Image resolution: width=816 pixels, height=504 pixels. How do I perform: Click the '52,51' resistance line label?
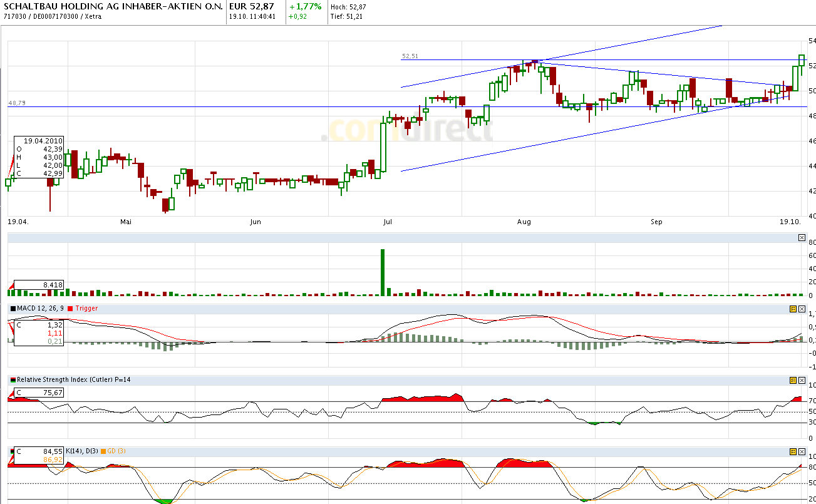pyautogui.click(x=410, y=56)
